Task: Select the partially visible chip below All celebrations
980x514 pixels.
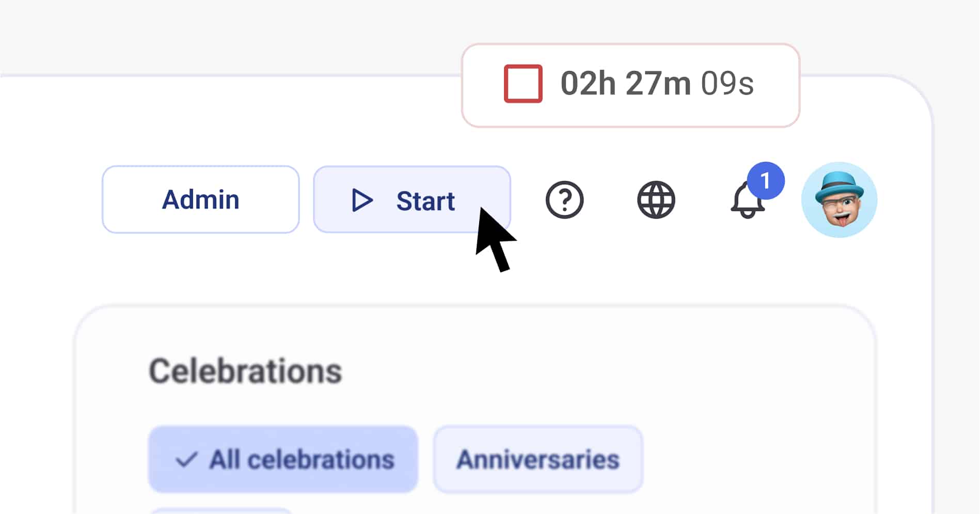Action: pos(222,511)
